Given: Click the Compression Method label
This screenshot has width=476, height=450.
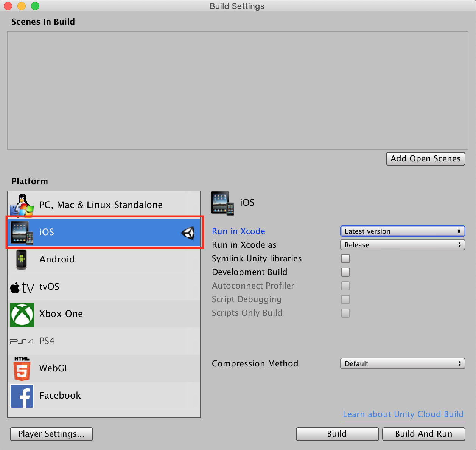Looking at the screenshot, I should [x=255, y=364].
